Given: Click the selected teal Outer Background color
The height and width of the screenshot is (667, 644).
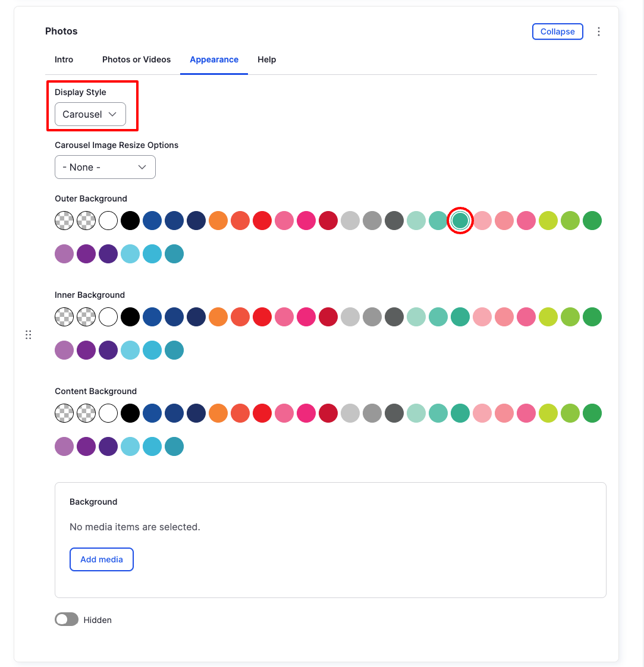Looking at the screenshot, I should 460,221.
